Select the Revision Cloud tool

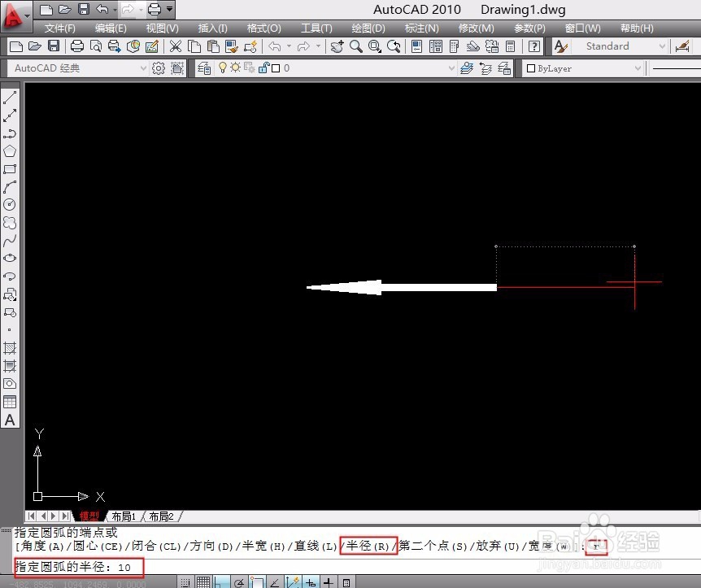pos(10,223)
